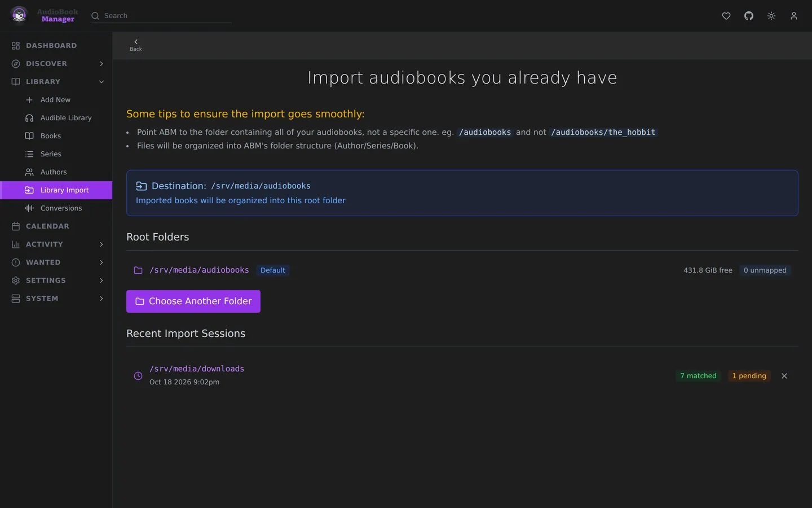The width and height of the screenshot is (812, 508).
Task: Click the System server icon
Action: click(16, 299)
